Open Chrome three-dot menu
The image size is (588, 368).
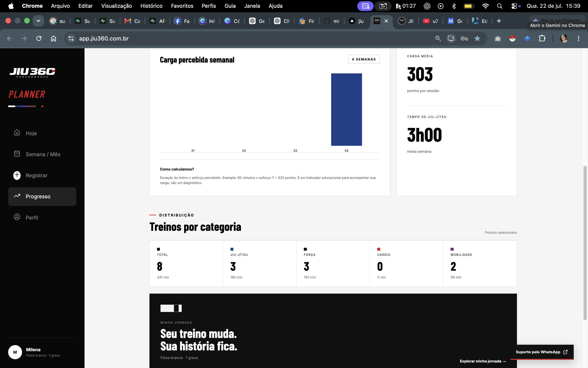click(x=579, y=38)
